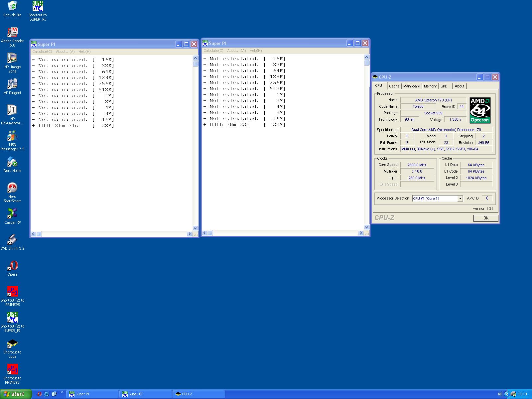Open Help menu in left Super PI window
The height and width of the screenshot is (399, 532).
[84, 52]
